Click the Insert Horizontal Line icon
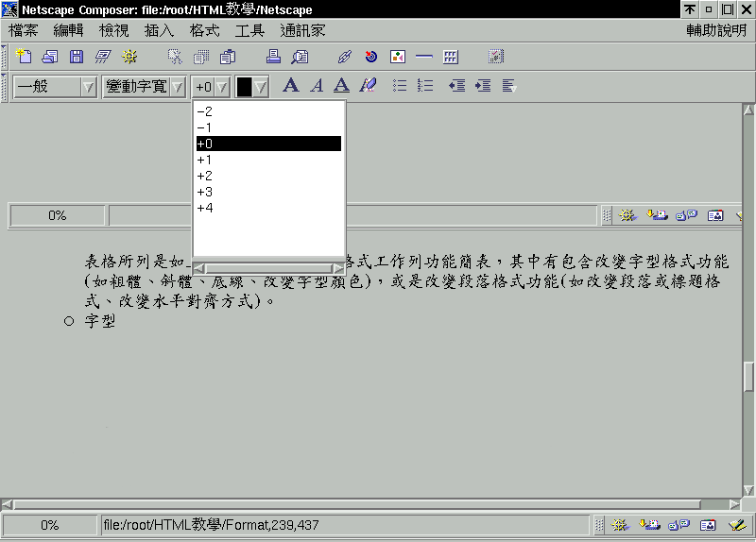756x542 pixels. 423,57
